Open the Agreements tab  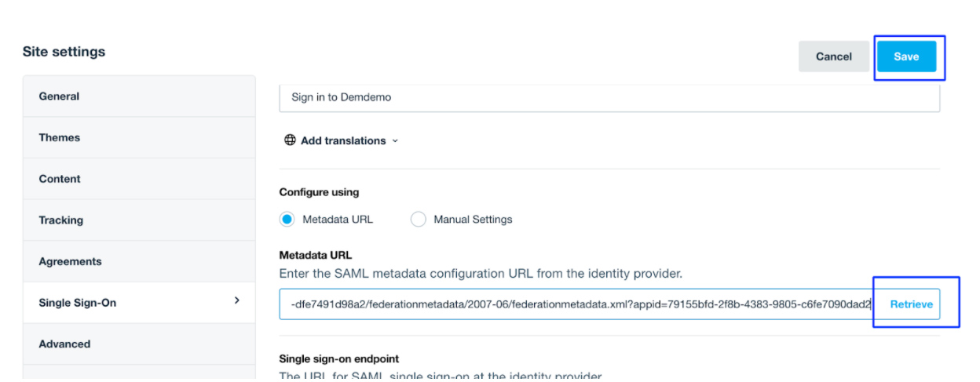click(x=71, y=261)
